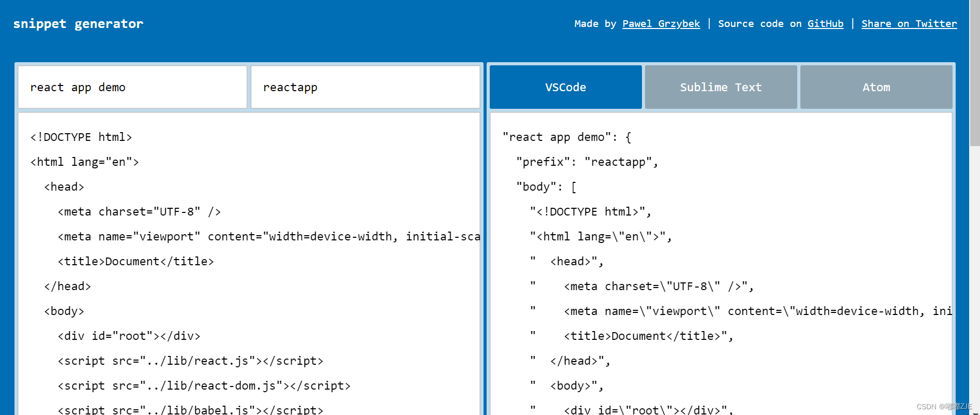Click the '</head>' closing tag line in editor
This screenshot has width=980, height=415.
tap(67, 287)
